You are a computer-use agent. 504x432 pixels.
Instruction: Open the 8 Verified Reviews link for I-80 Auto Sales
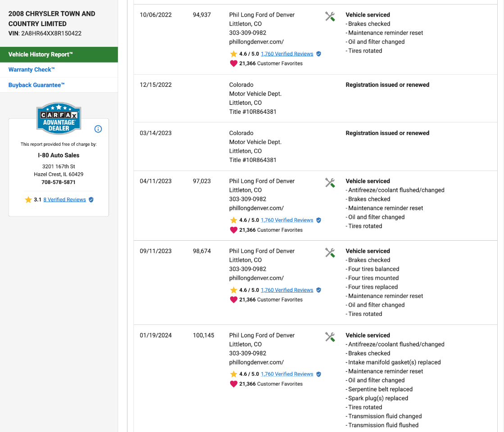pyautogui.click(x=64, y=200)
